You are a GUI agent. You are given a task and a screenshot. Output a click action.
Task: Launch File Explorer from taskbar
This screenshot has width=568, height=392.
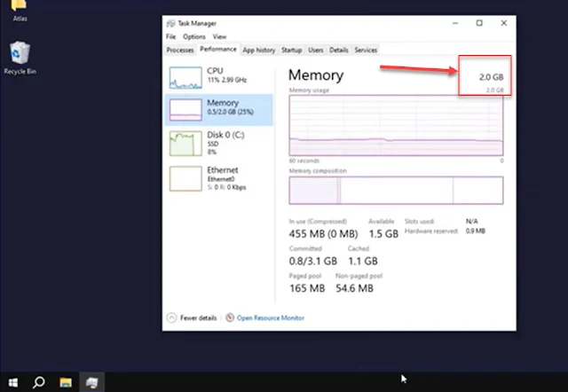tap(66, 382)
